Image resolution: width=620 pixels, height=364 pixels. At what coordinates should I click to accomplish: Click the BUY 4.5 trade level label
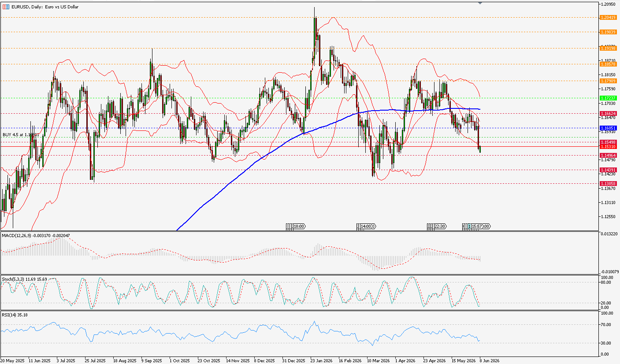[x=21, y=134]
